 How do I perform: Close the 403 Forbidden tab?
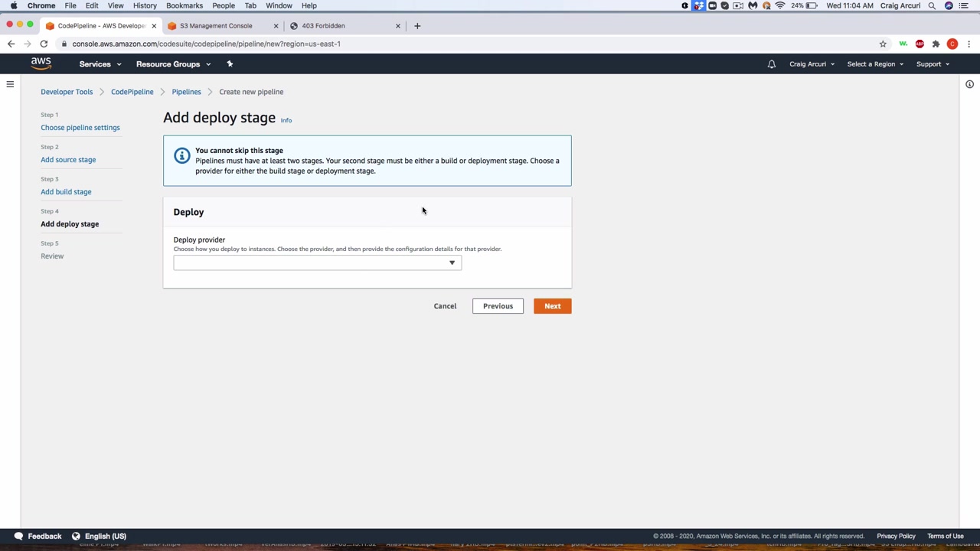[x=397, y=26]
